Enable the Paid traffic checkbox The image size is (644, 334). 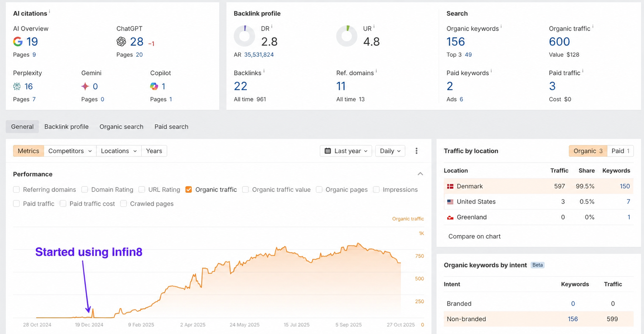pos(16,203)
